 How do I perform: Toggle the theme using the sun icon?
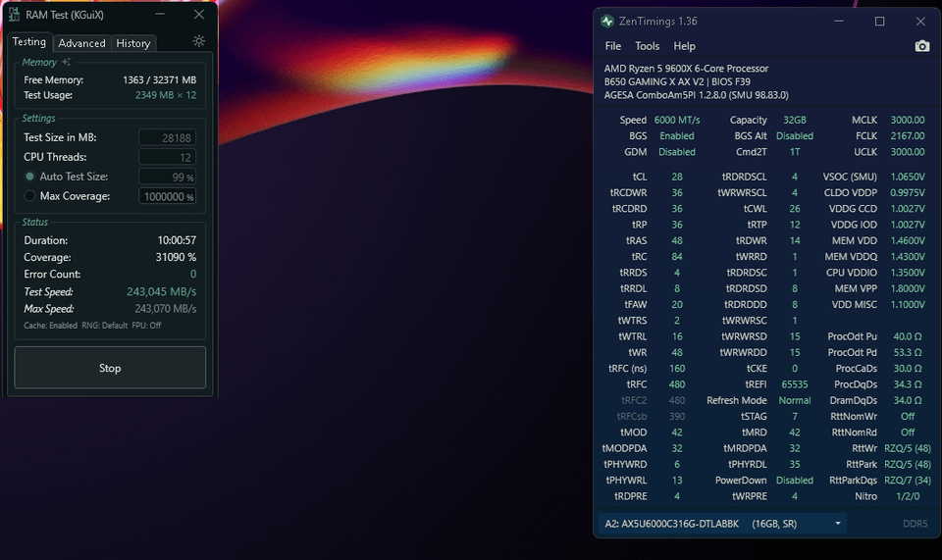(x=199, y=41)
